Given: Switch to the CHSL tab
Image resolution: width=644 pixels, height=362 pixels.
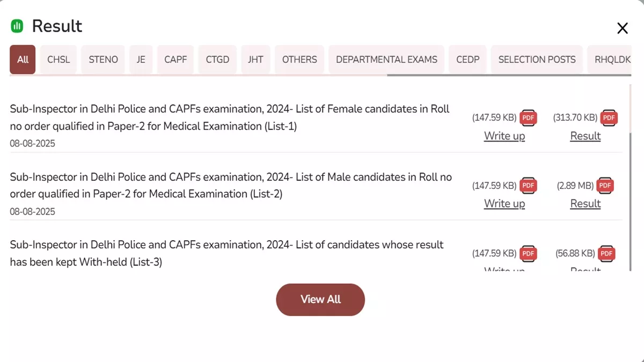Looking at the screenshot, I should click(58, 60).
